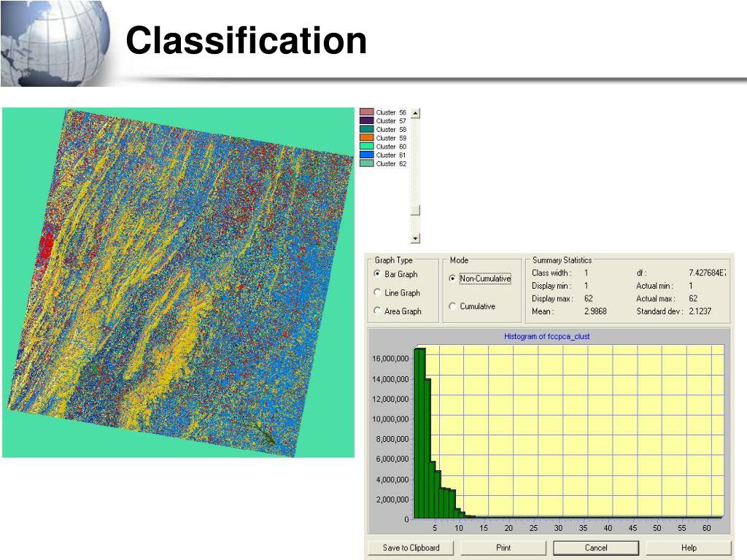The height and width of the screenshot is (560, 747).
Task: Click the df value 7.427684E
Action: [708, 273]
